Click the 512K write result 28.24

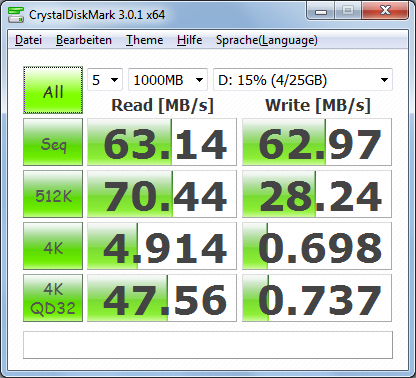317,194
